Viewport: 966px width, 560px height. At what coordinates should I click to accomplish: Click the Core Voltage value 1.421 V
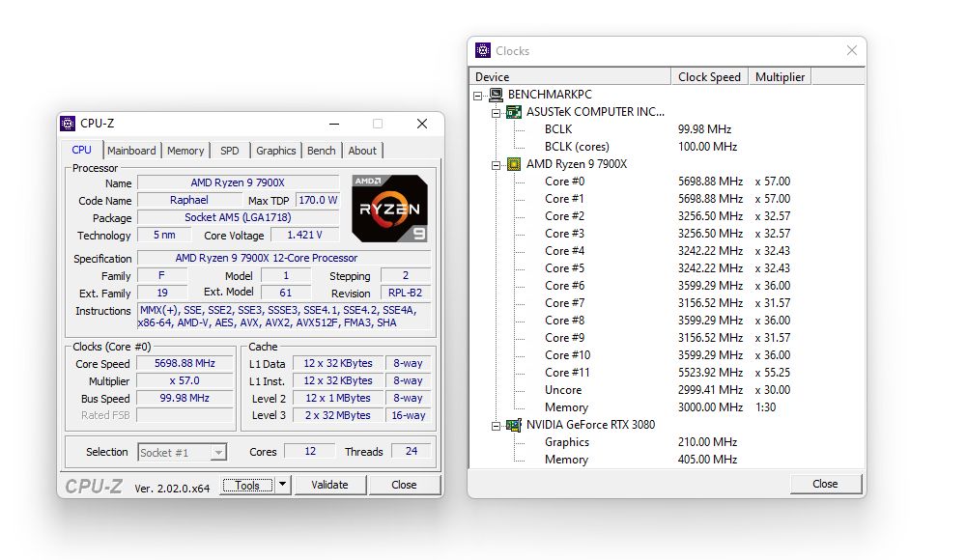pyautogui.click(x=304, y=235)
